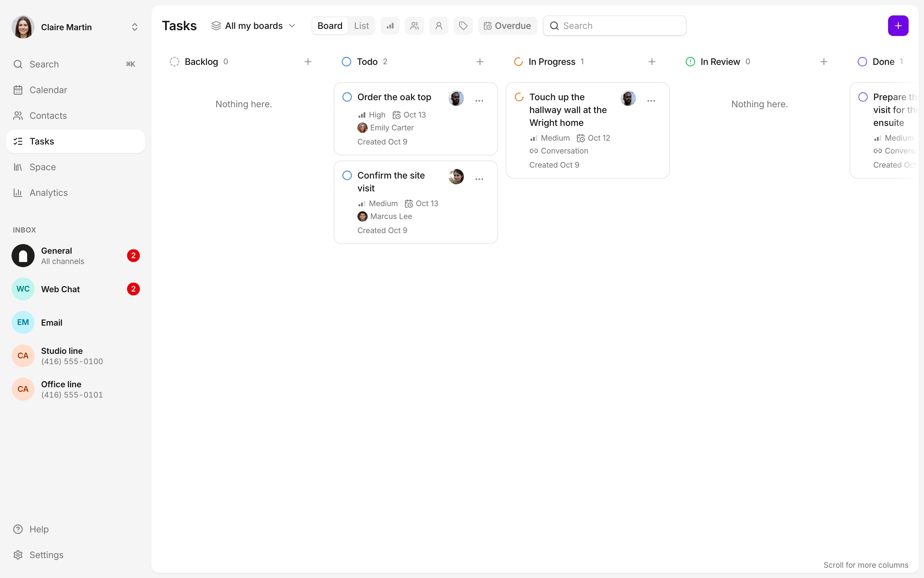The image size is (924, 578).
Task: Mark Confirm the site visit as complete
Action: 347,175
